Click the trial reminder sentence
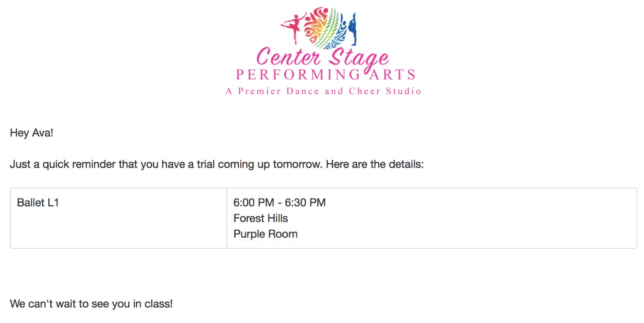 [x=217, y=165]
